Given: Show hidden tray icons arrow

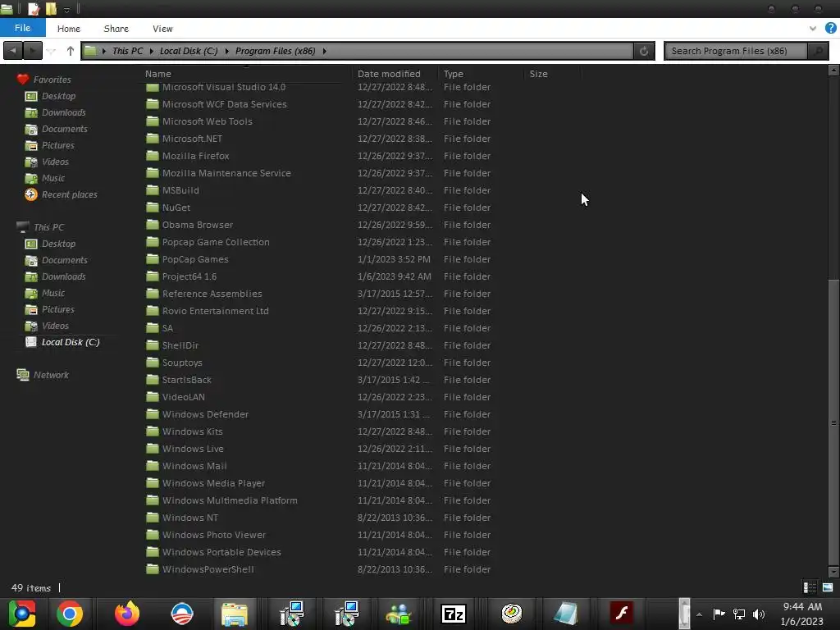Looking at the screenshot, I should [x=699, y=614].
